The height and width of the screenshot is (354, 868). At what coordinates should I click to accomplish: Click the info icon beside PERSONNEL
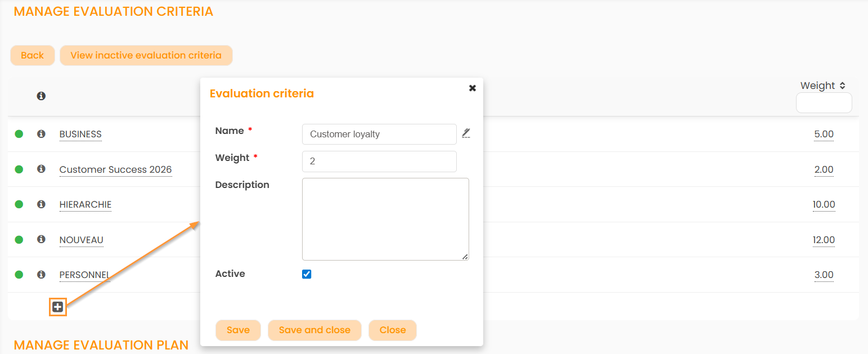tap(41, 275)
